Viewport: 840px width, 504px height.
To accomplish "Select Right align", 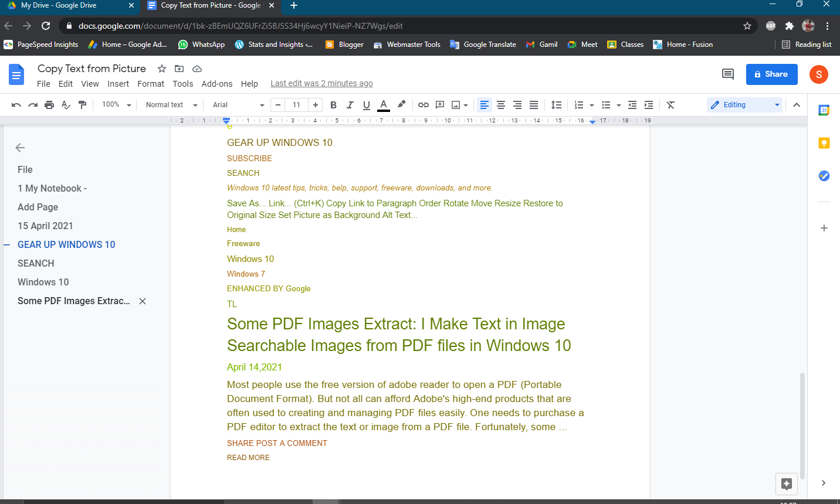I will [517, 105].
